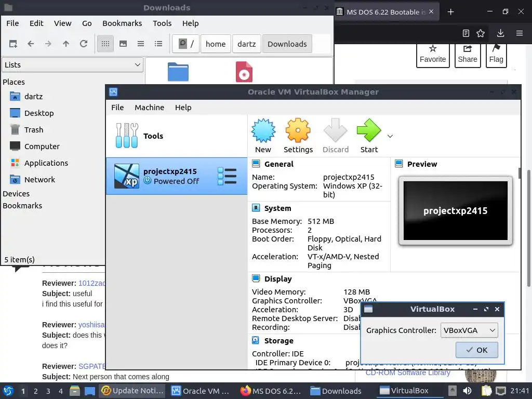The height and width of the screenshot is (399, 532).
Task: Open File menu in VirtualBox Manager
Action: click(x=117, y=108)
